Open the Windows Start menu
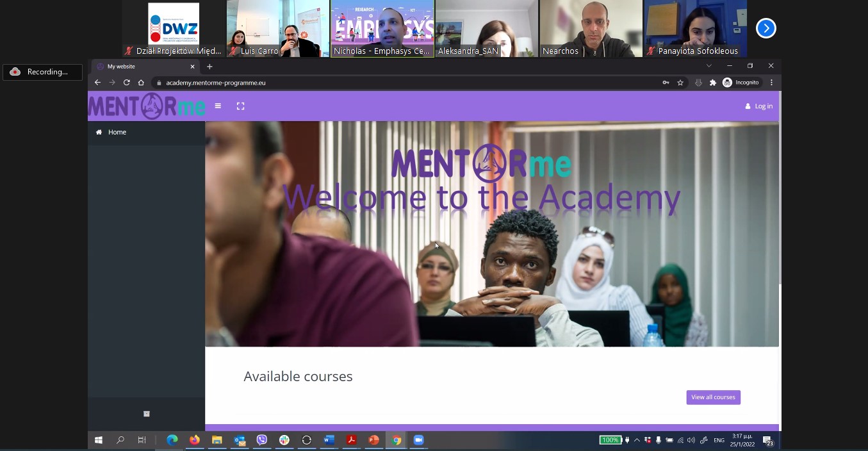Image resolution: width=868 pixels, height=451 pixels. click(99, 440)
